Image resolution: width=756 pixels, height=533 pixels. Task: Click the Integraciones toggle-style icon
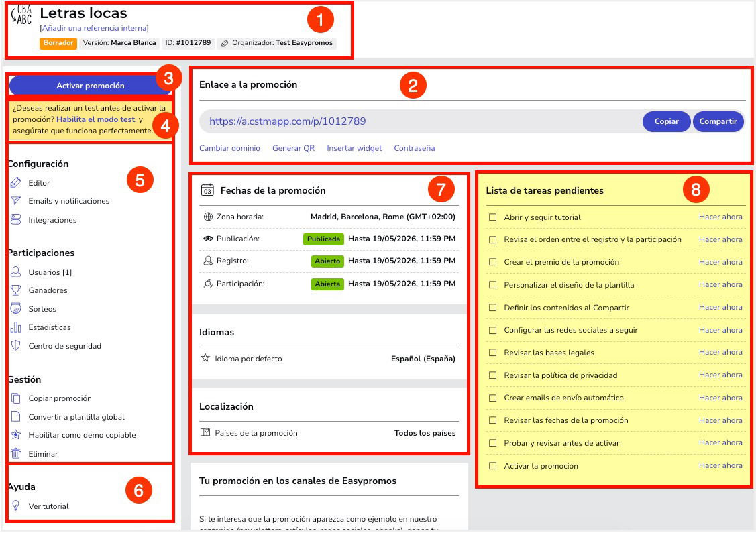(x=16, y=220)
